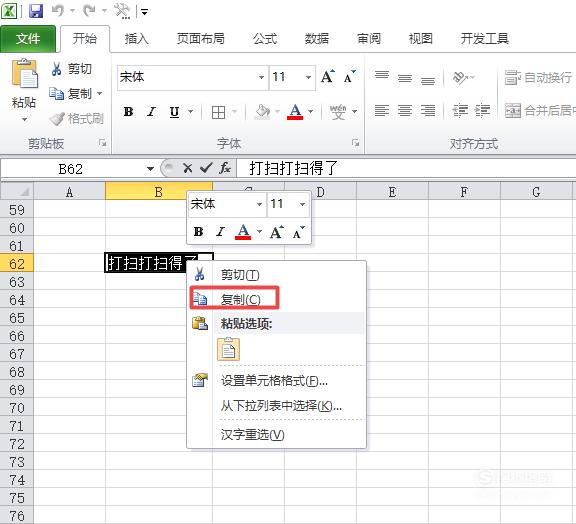The image size is (576, 524).
Task: Click the formula bar text field
Action: [406, 168]
